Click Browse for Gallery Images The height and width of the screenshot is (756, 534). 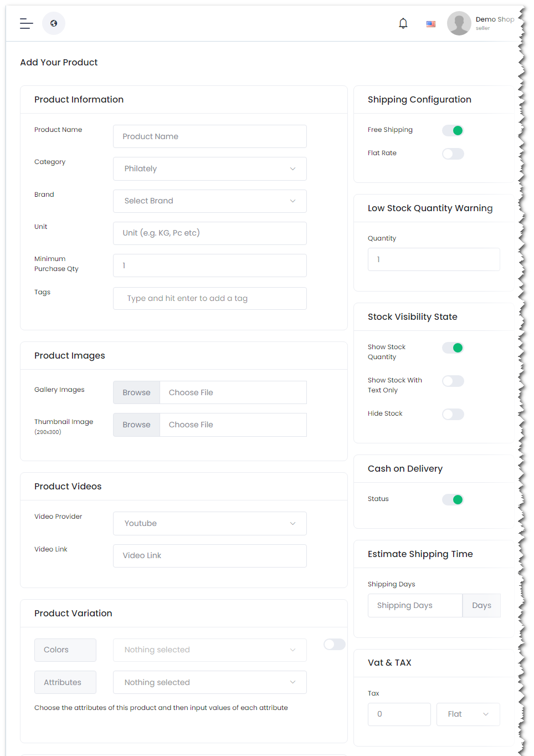tap(136, 392)
